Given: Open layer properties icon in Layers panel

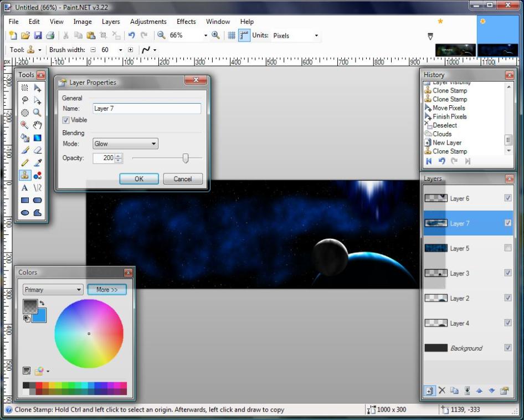Looking at the screenshot, I should coord(504,391).
